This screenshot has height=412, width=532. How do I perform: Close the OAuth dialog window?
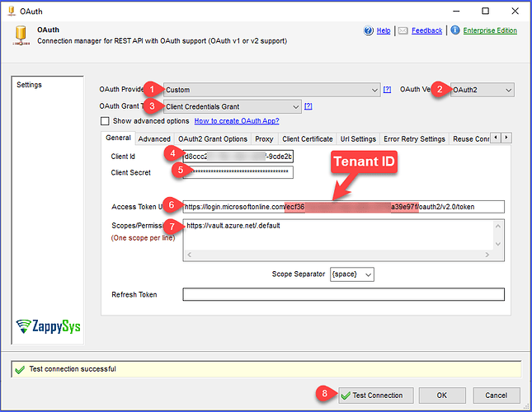click(x=515, y=12)
